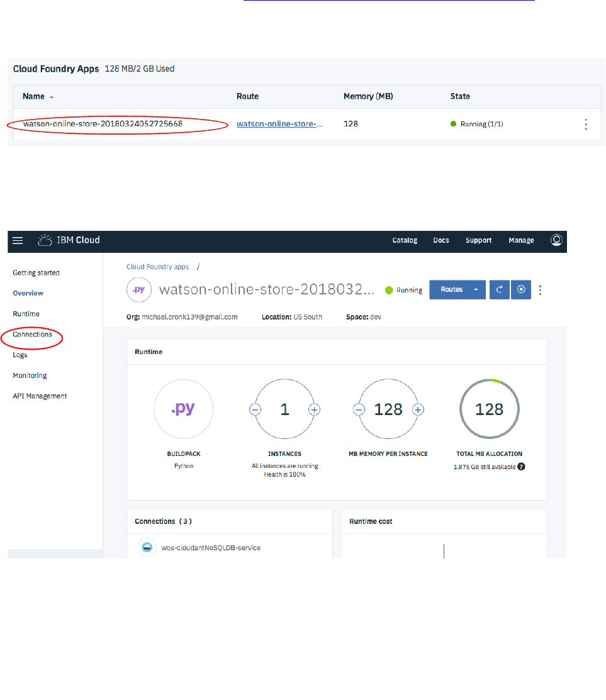Click the Org email michael.cronk139@gmail.com
The height and width of the screenshot is (700, 606).
tap(190, 317)
